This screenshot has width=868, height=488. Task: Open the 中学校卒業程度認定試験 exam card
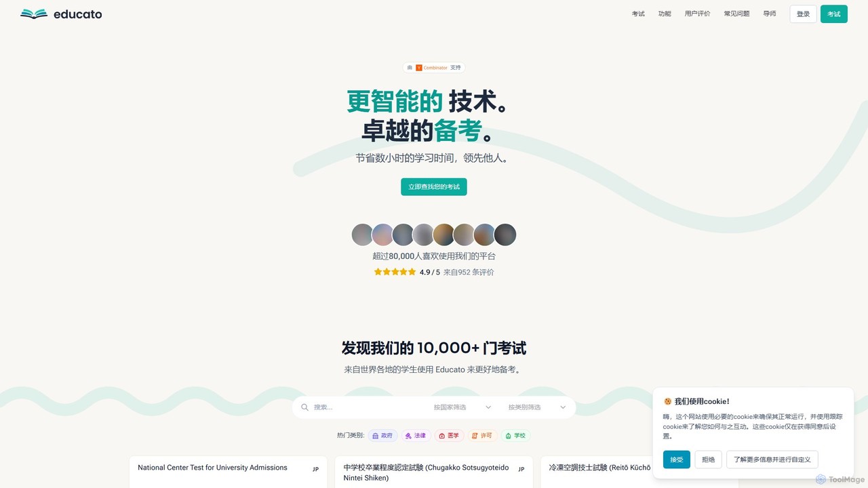434,472
